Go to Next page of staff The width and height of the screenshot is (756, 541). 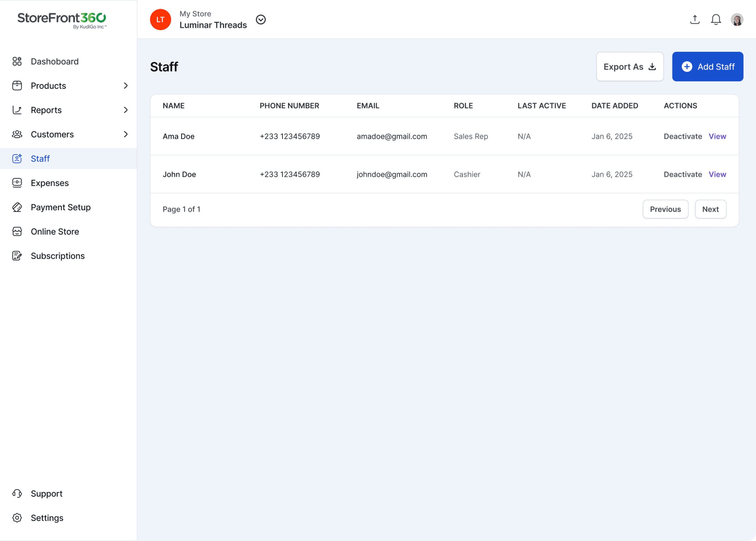pyautogui.click(x=710, y=209)
